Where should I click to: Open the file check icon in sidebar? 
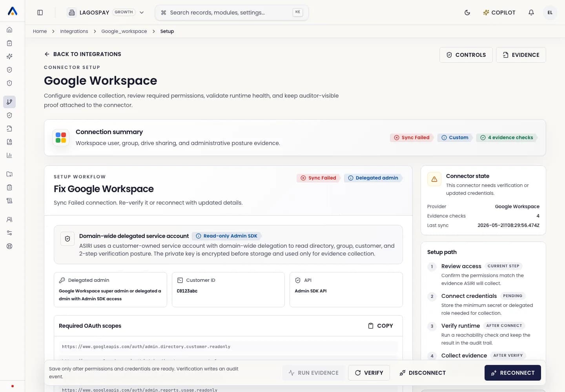[x=9, y=129]
